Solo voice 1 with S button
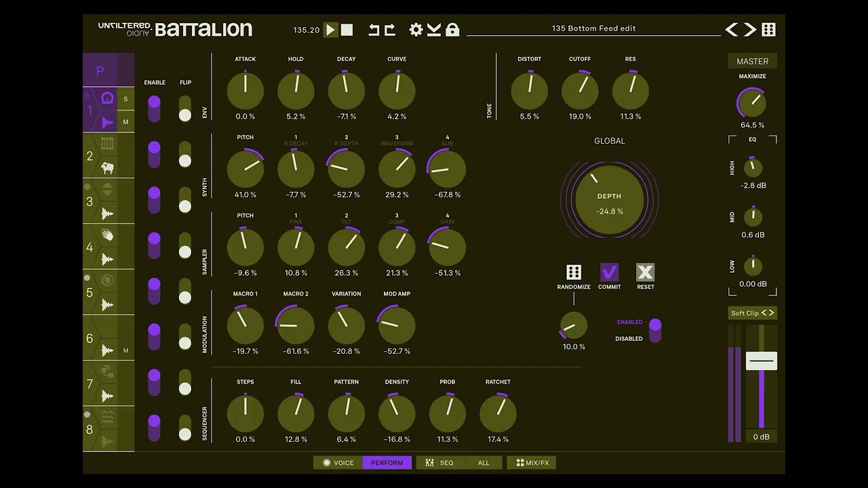 click(125, 99)
